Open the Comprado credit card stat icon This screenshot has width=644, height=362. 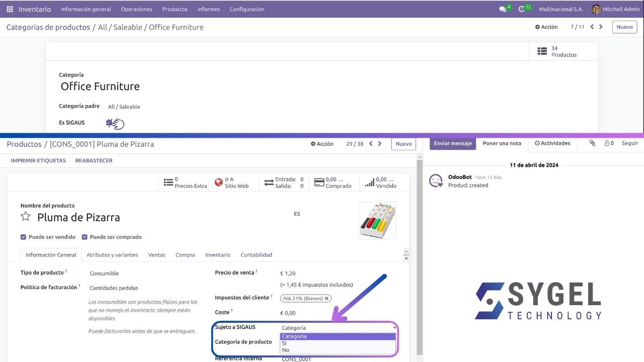coord(319,183)
